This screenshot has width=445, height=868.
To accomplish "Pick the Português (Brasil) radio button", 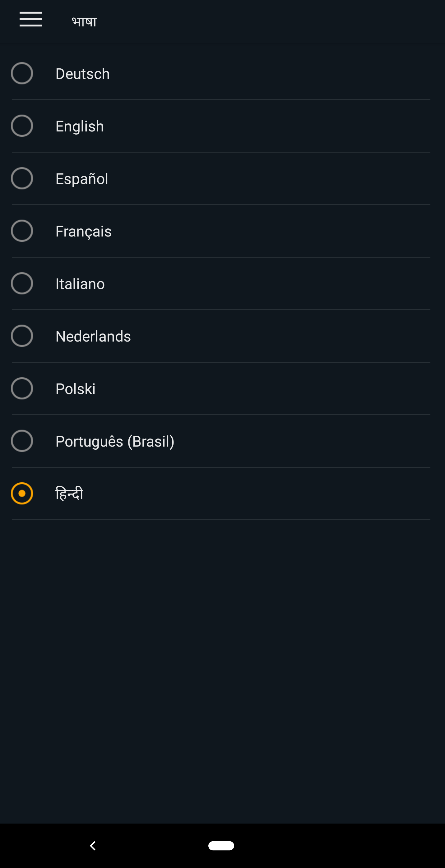I will 22,441.
